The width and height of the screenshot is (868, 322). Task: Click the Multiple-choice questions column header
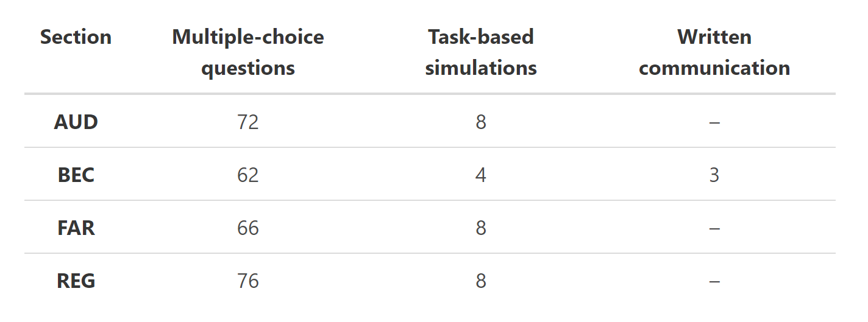pyautogui.click(x=248, y=52)
